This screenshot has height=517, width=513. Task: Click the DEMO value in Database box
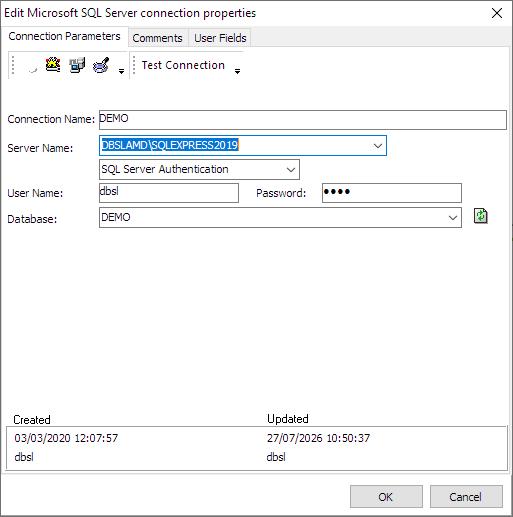[116, 217]
